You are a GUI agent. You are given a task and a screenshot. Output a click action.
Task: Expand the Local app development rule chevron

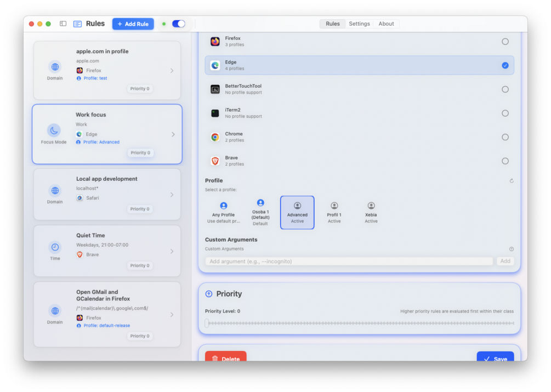point(172,195)
